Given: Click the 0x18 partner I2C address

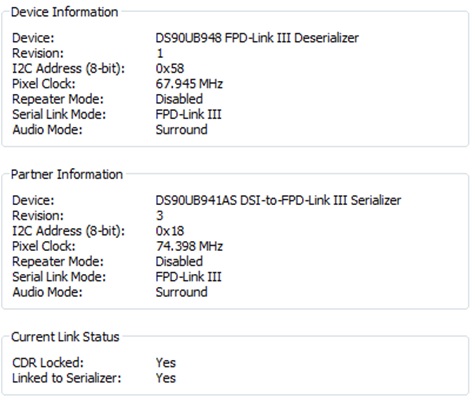Looking at the screenshot, I should pos(170,231).
